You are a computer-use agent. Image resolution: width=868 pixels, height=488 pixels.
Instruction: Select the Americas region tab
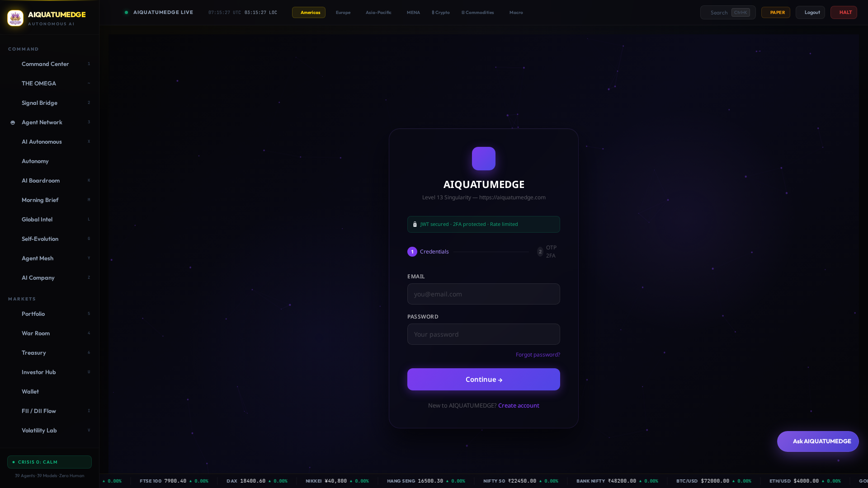pyautogui.click(x=309, y=13)
